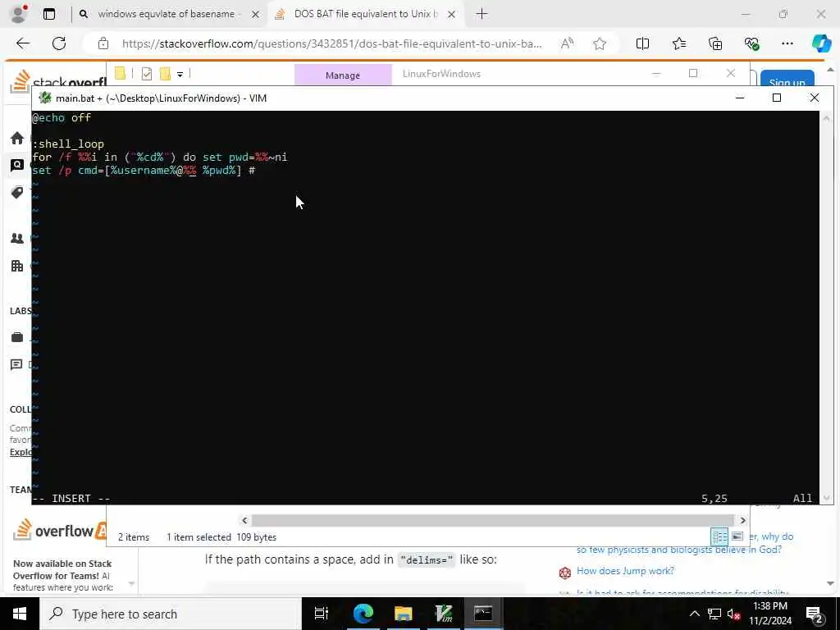View site information lock icon

[103, 43]
